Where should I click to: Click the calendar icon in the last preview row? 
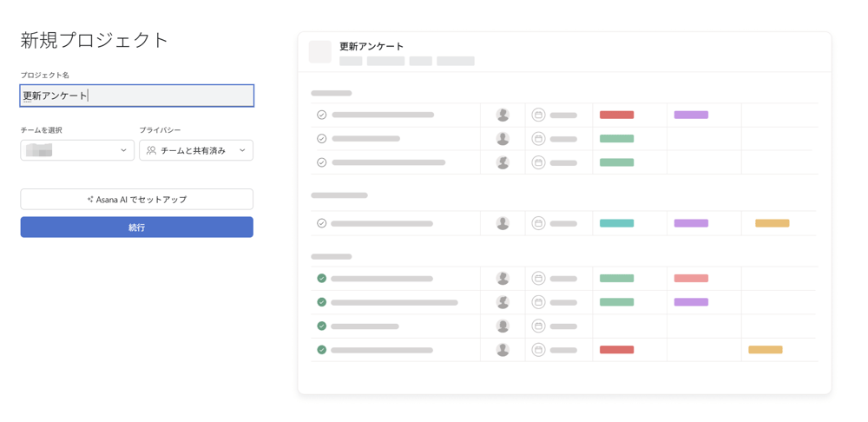[538, 350]
